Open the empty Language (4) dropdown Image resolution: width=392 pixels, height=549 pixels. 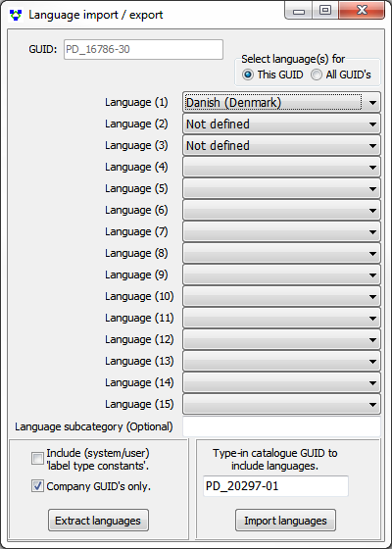[x=281, y=168]
